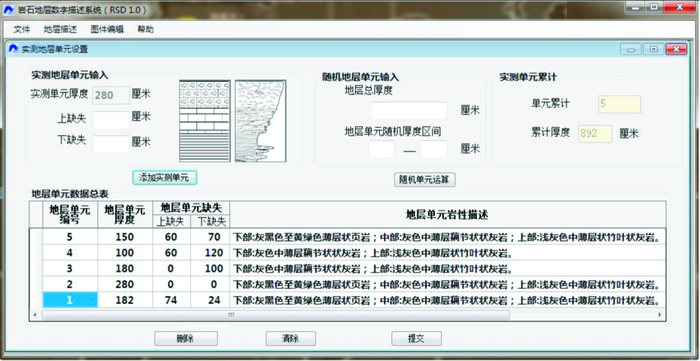
Task: Select the weathering profile curve thumbnail
Action: (261, 121)
